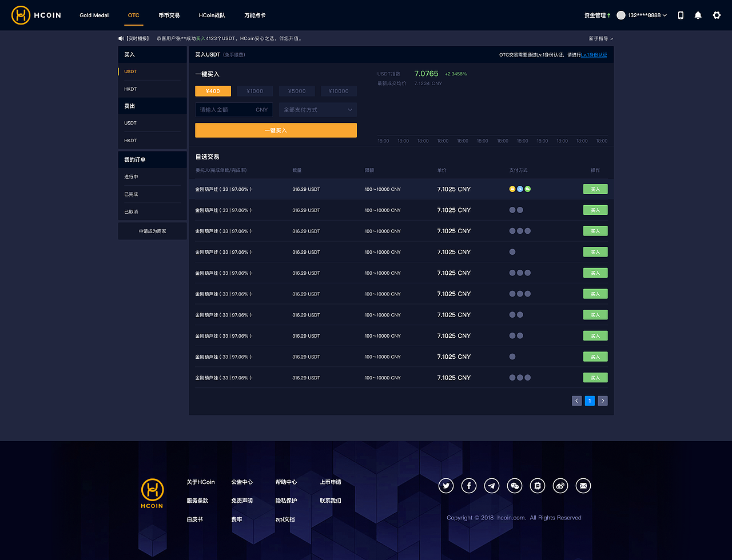Open the 白皮书 footer link
Screen dimensions: 732x560
pyautogui.click(x=194, y=519)
